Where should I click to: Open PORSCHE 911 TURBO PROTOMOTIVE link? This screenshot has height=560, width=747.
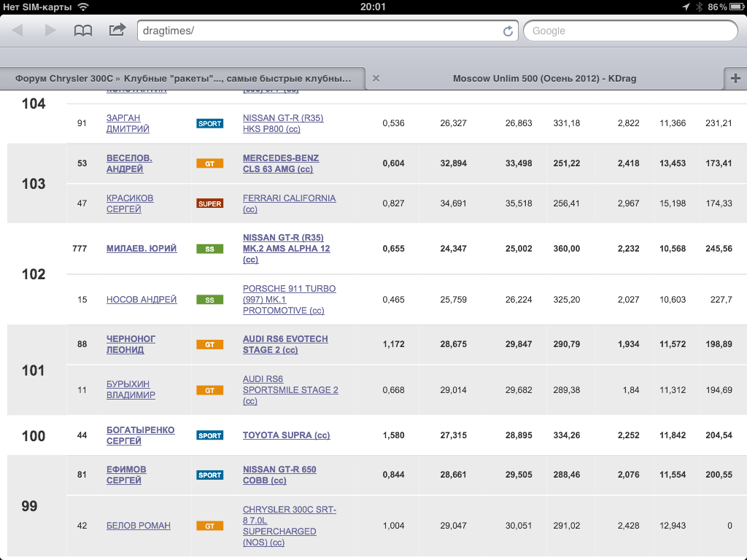point(289,300)
